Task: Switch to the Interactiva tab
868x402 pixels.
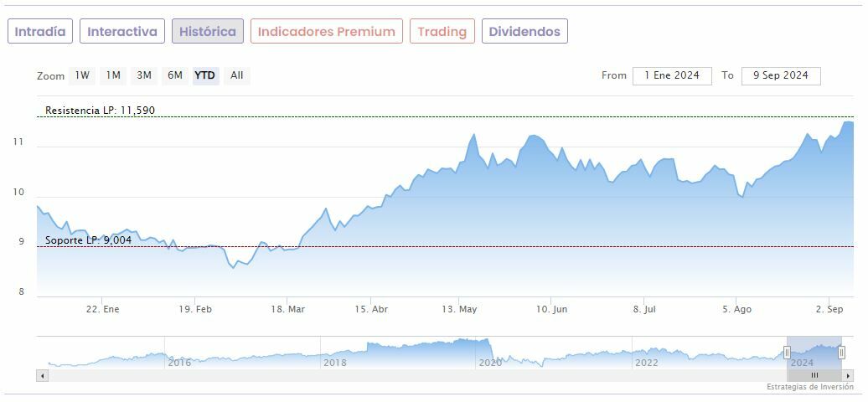Action: pos(122,32)
